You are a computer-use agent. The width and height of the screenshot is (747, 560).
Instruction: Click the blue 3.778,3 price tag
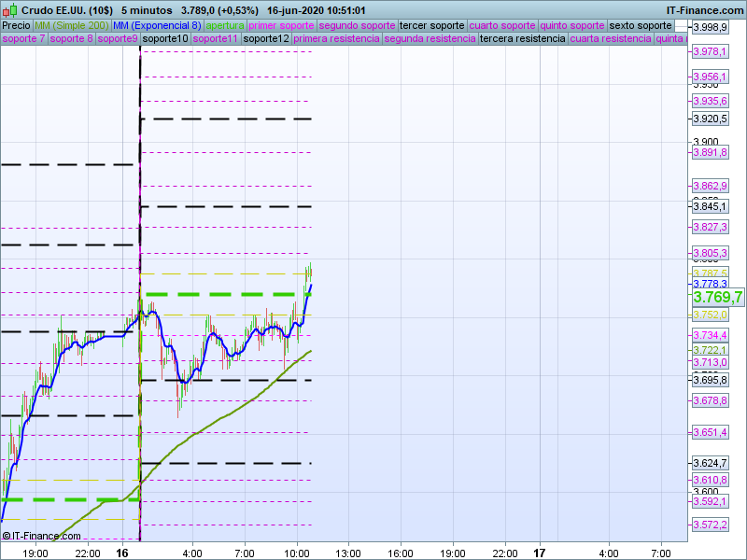point(710,283)
